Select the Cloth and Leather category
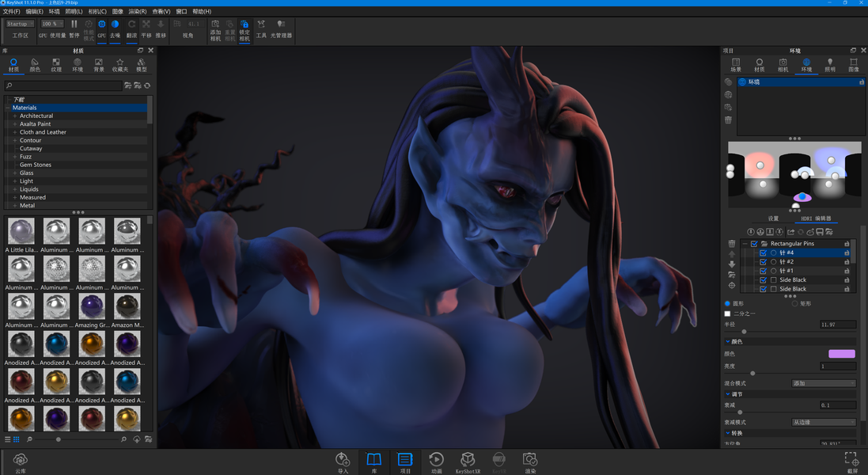 pos(44,132)
